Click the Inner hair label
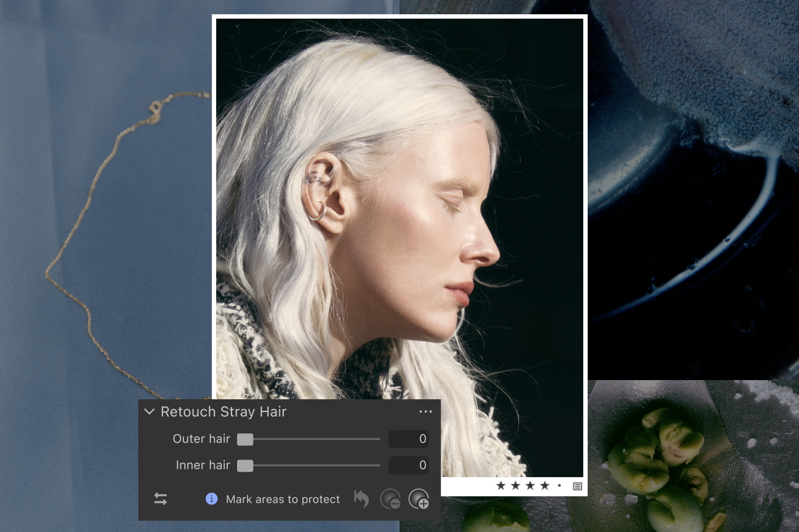 (x=203, y=465)
